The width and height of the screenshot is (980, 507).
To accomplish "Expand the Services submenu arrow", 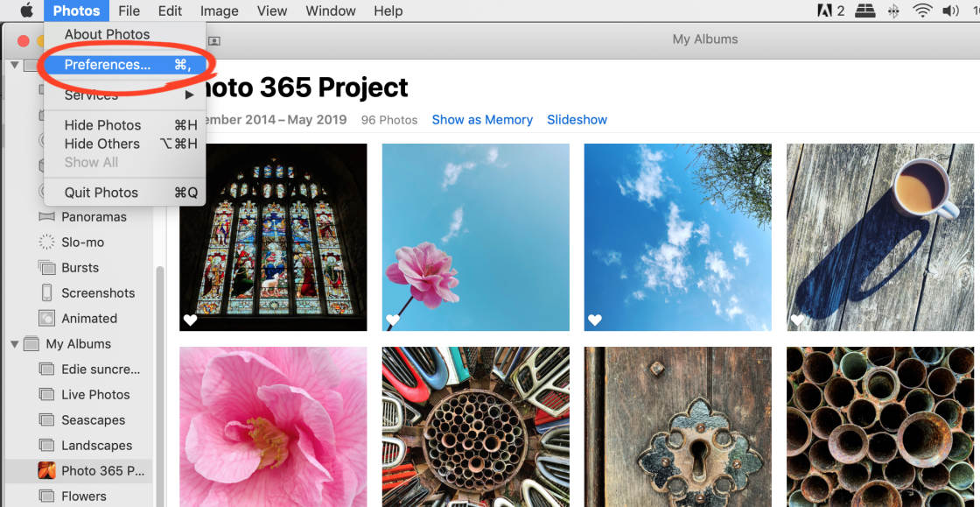I will [189, 95].
